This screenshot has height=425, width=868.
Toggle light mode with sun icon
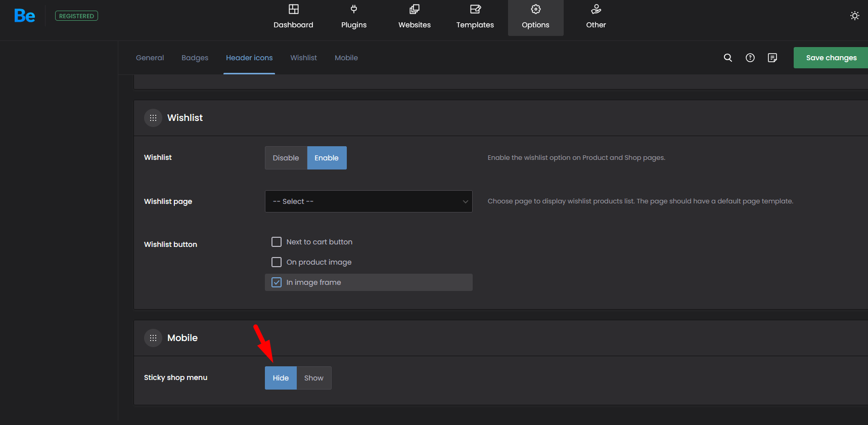click(854, 16)
